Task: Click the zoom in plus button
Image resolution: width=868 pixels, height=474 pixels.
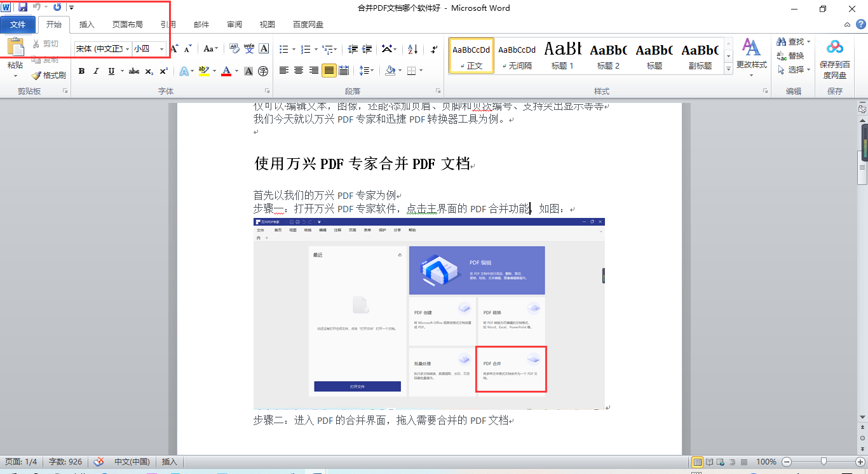Action: (860, 462)
